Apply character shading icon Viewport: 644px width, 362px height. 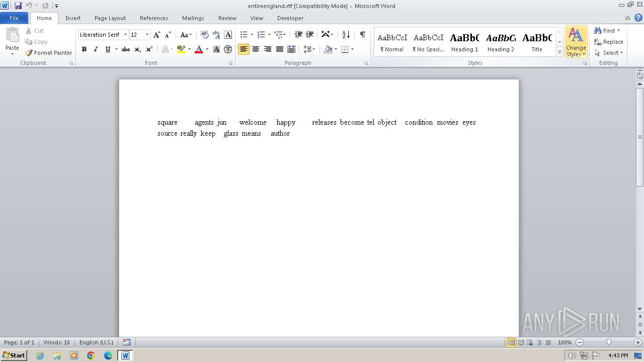point(216,49)
